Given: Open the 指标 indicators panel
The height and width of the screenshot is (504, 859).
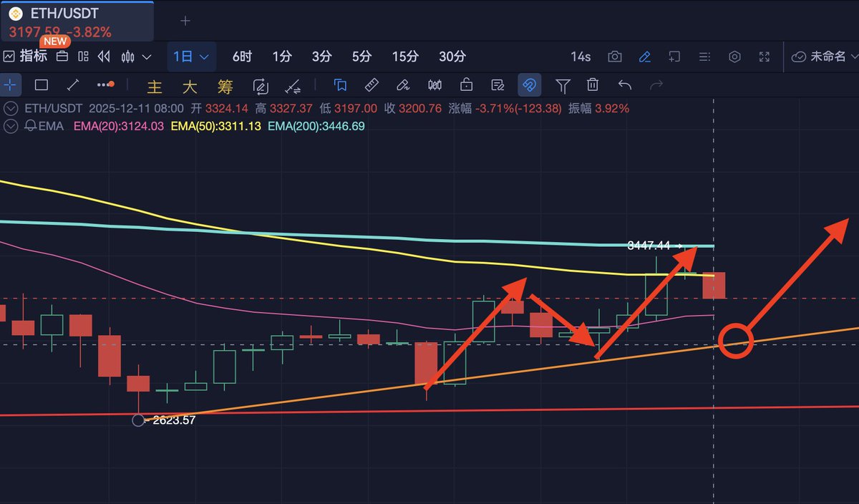Looking at the screenshot, I should pos(26,57).
